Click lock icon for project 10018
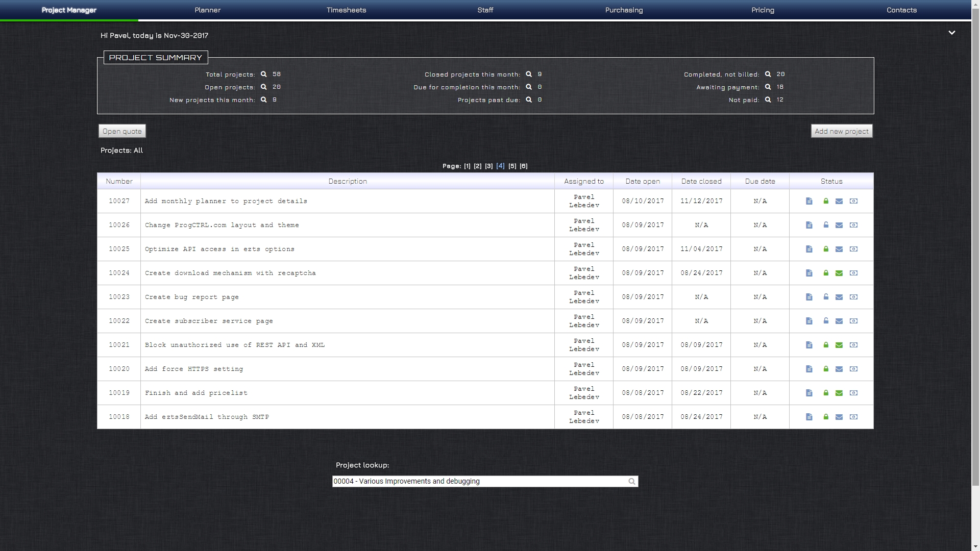980x551 pixels. pos(826,417)
